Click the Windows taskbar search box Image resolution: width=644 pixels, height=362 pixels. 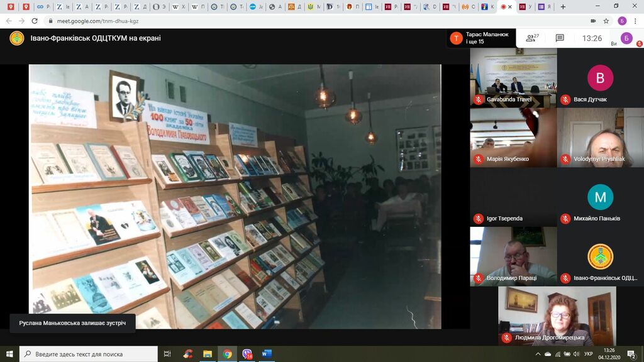coord(88,354)
